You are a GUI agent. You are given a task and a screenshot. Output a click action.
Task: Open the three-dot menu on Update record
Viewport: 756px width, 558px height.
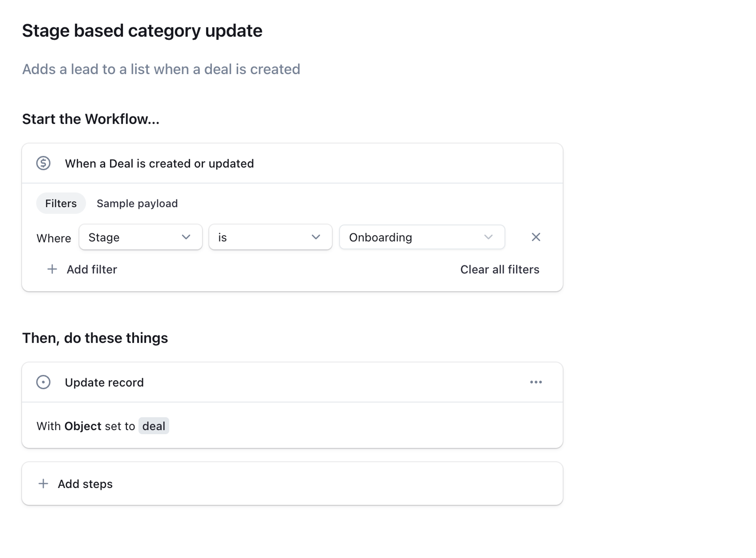click(536, 382)
